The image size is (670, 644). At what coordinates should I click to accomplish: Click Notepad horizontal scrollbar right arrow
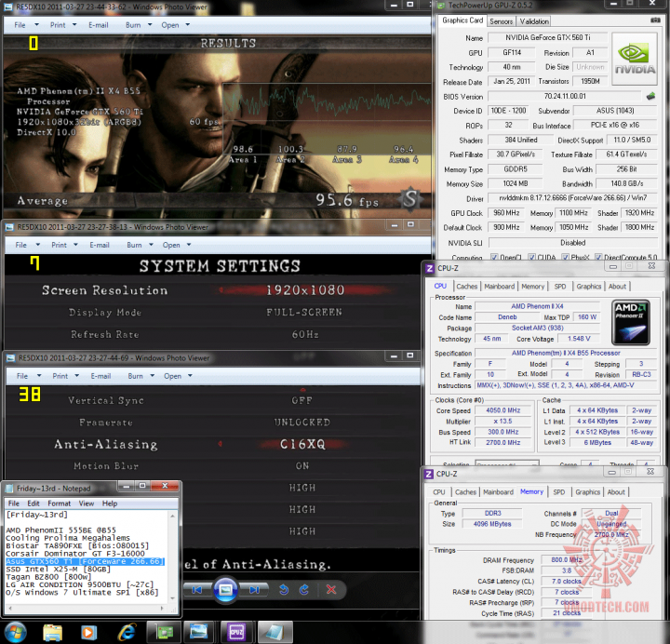click(x=162, y=608)
